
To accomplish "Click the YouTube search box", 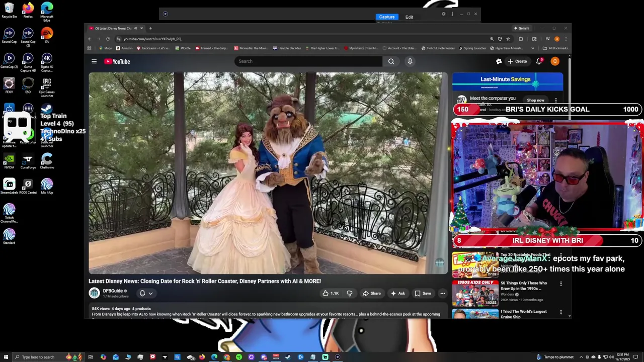I will click(308, 61).
